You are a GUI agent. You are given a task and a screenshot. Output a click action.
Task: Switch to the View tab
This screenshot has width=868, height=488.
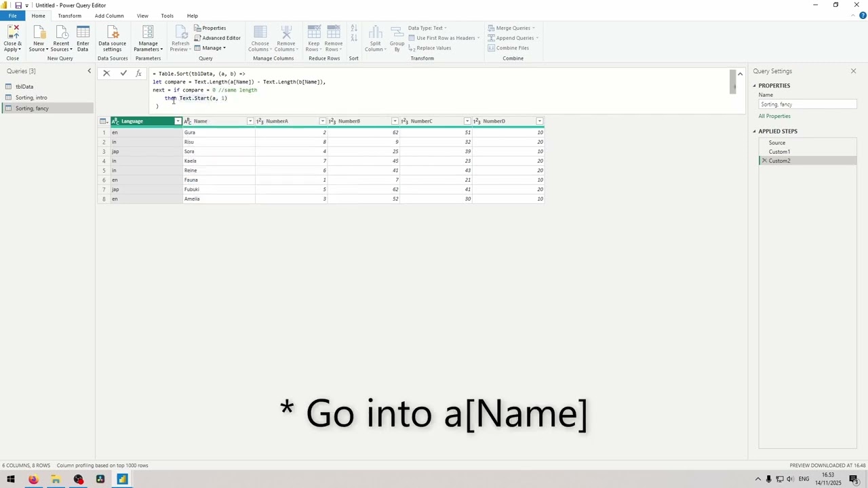(142, 16)
